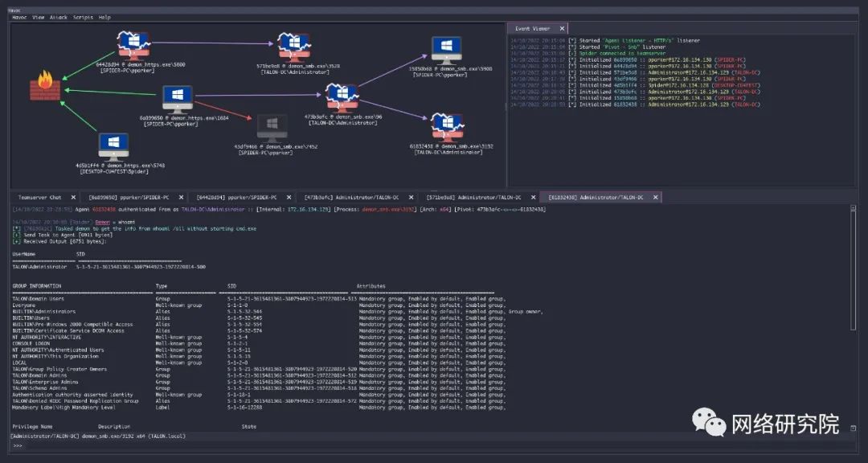Select agent 15850b68 demon_smb.exe node icon
Image resolution: width=868 pixels, height=463 pixels.
[x=446, y=51]
